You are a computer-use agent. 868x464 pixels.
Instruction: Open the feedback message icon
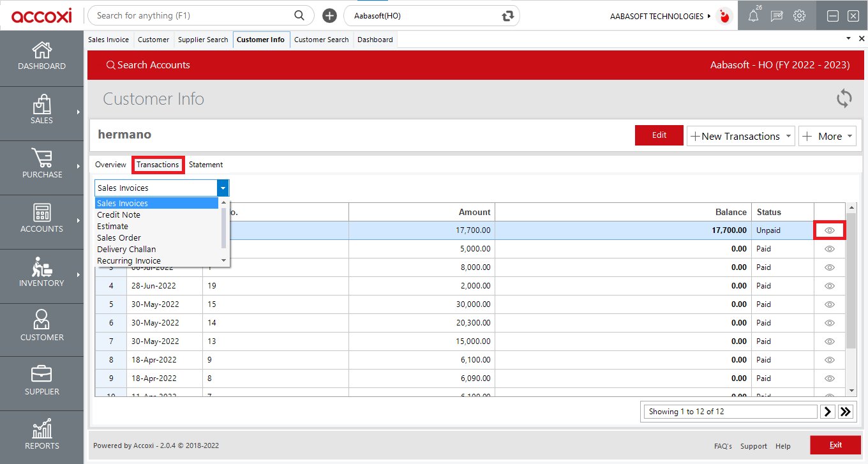(777, 16)
